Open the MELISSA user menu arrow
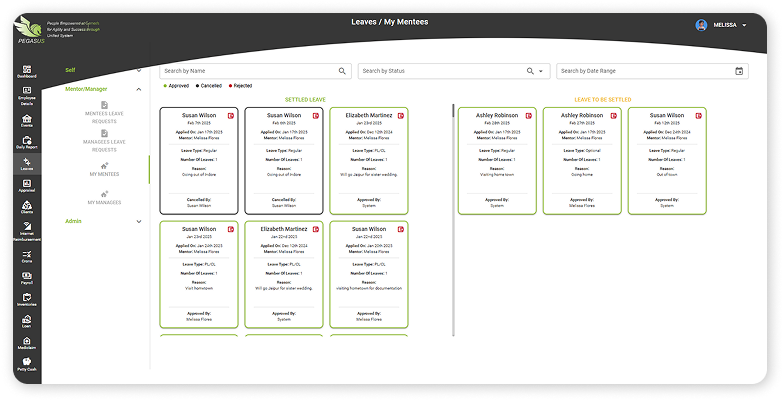Image resolution: width=784 pixels, height=401 pixels. (x=744, y=25)
